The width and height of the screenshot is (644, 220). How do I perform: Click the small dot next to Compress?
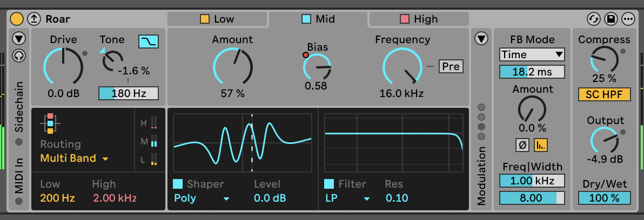622,52
